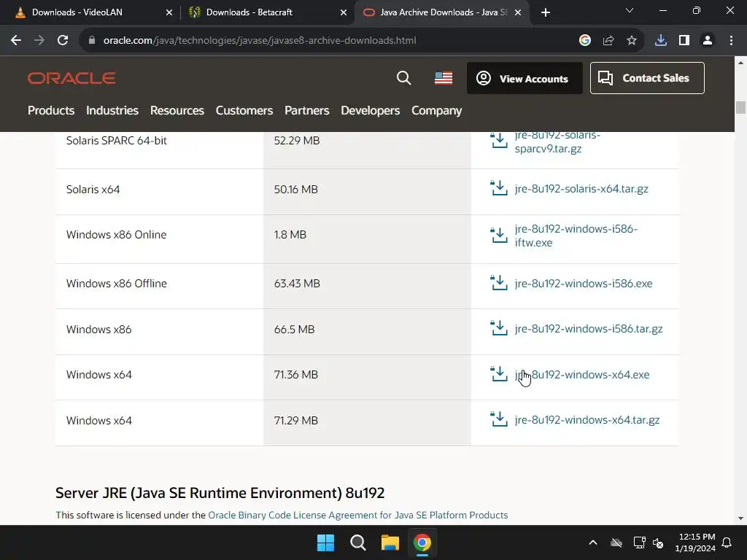Toggle Chrome side panel
The width and height of the screenshot is (747, 560).
pyautogui.click(x=684, y=41)
